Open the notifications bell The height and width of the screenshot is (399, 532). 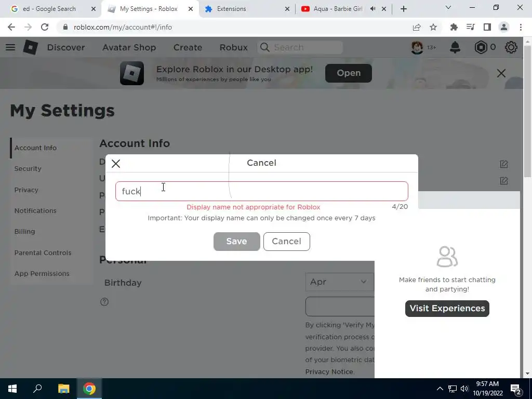coord(455,47)
